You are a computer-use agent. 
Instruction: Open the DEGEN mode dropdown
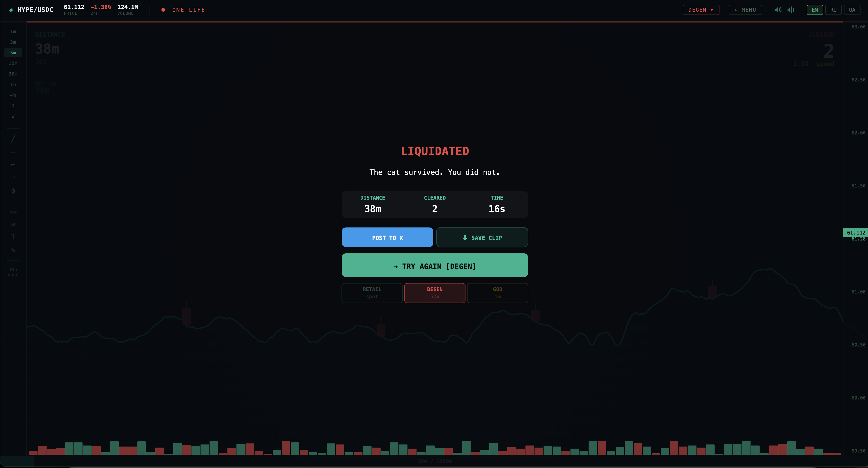701,10
